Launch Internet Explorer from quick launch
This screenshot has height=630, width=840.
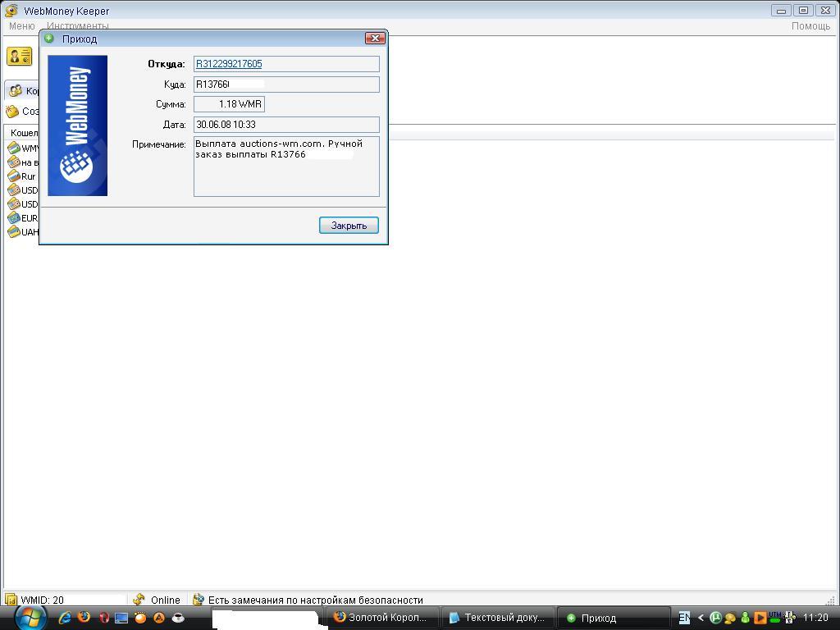65,618
